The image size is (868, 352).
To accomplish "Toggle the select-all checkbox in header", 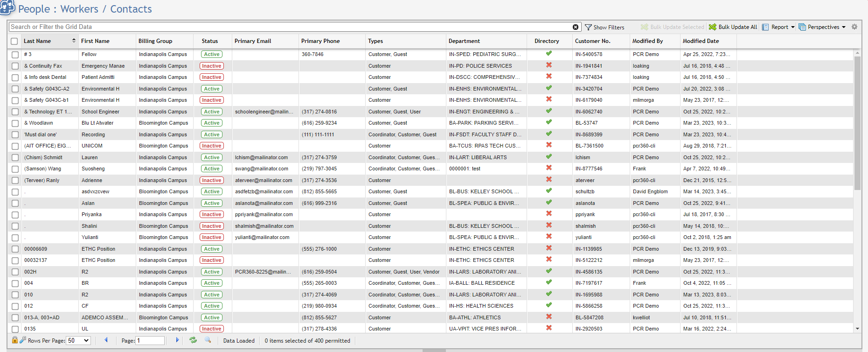I will click(x=14, y=41).
